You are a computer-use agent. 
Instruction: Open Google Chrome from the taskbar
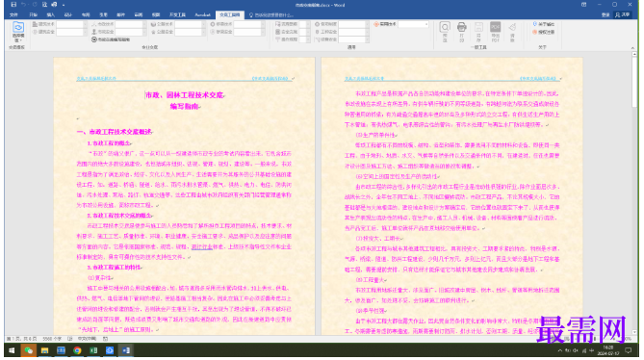pyautogui.click(x=77, y=350)
